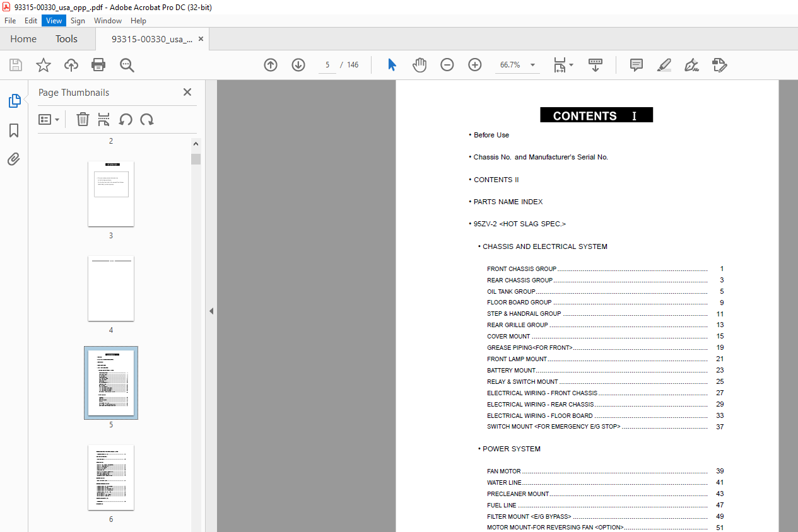The height and width of the screenshot is (532, 798).
Task: Open the Window menu
Action: [108, 21]
